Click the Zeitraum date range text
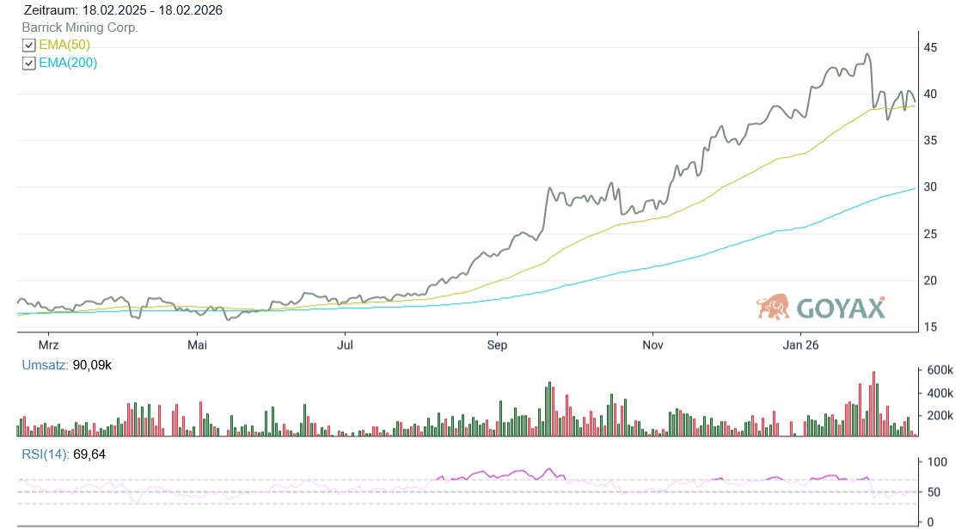Image resolution: width=980 pixels, height=530 pixels. (x=123, y=10)
